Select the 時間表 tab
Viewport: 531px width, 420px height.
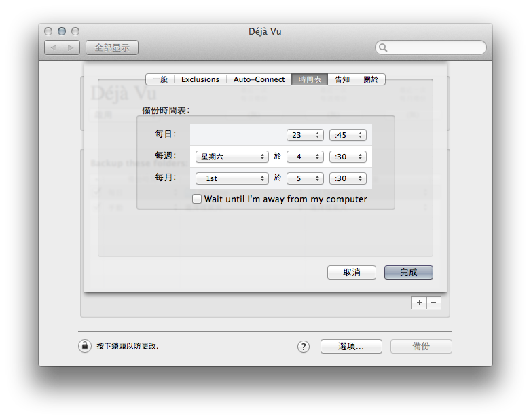[x=310, y=79]
